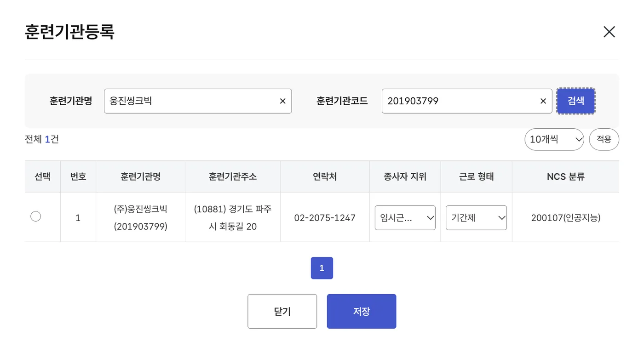Clear the 훈련기관명 field with its X icon

click(x=283, y=101)
